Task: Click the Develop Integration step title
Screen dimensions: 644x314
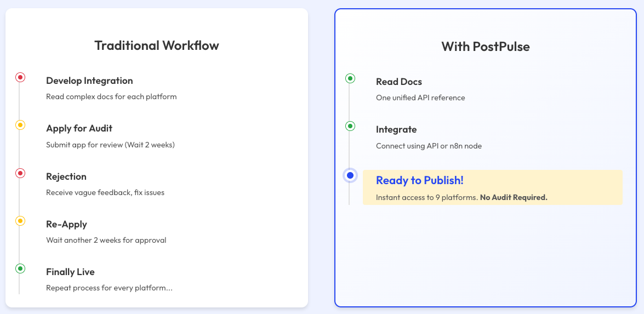Action: point(89,81)
